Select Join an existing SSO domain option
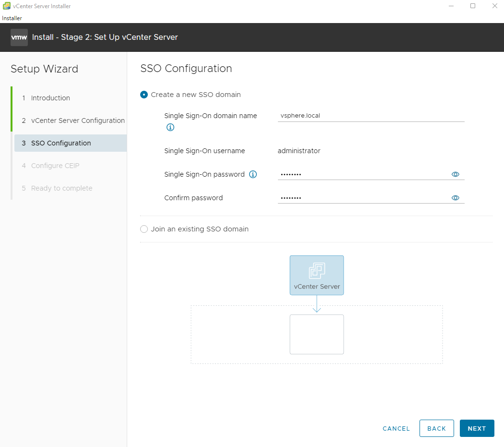Image resolution: width=504 pixels, height=447 pixels. pyautogui.click(x=144, y=229)
